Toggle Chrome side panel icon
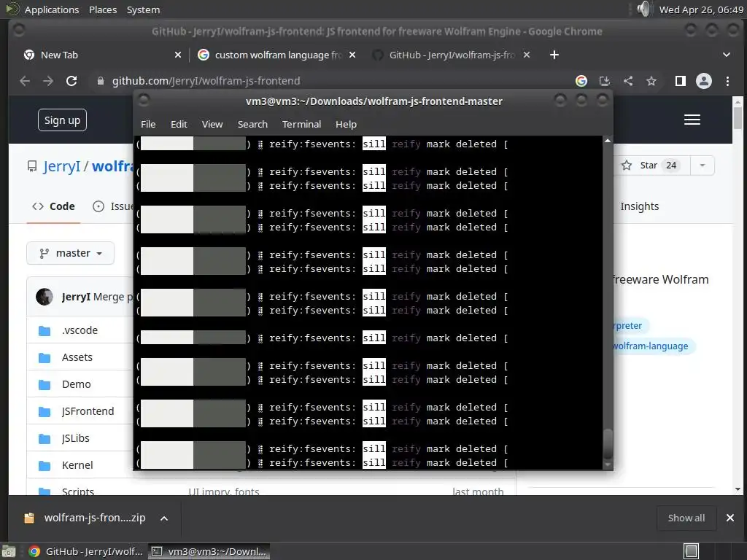The width and height of the screenshot is (747, 560). tap(681, 81)
